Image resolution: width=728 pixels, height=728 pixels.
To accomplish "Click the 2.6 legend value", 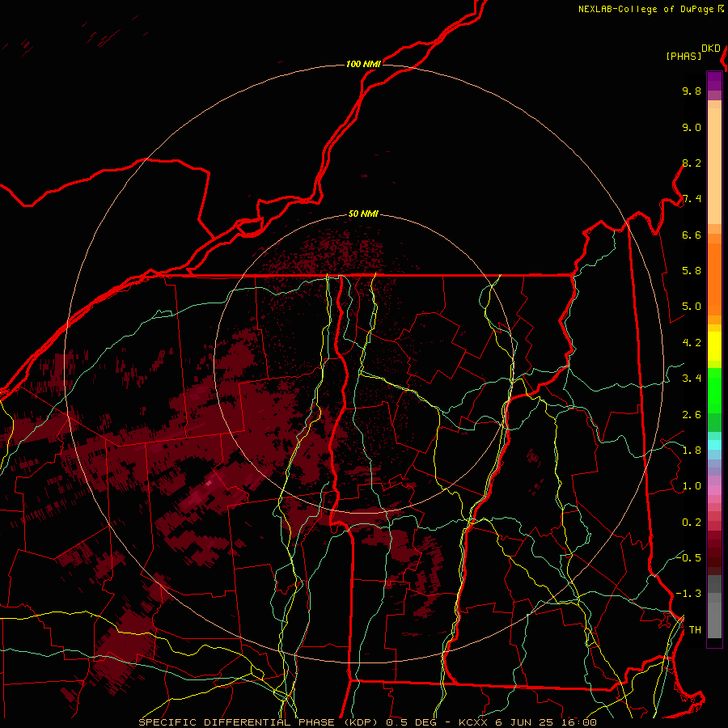I will tap(692, 415).
